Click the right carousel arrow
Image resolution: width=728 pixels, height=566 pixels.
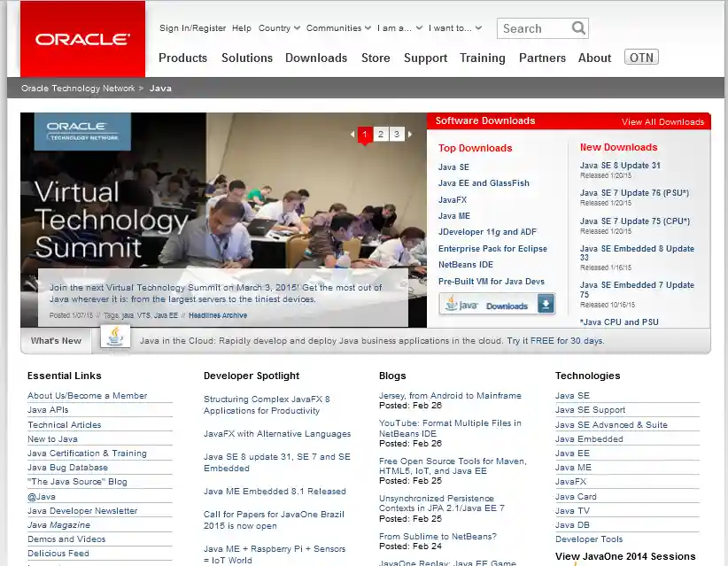click(410, 134)
